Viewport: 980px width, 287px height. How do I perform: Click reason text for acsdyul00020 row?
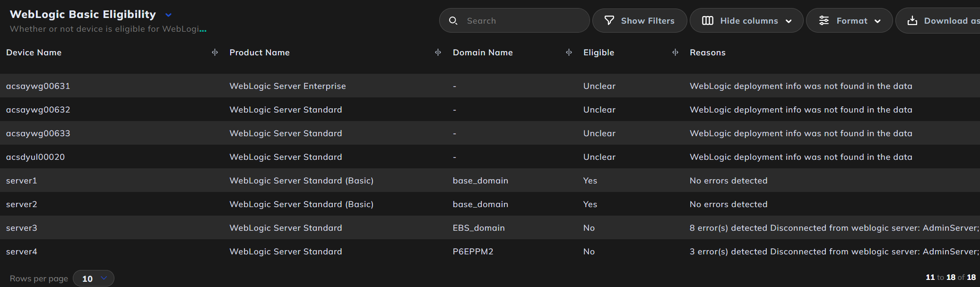[x=801, y=157]
